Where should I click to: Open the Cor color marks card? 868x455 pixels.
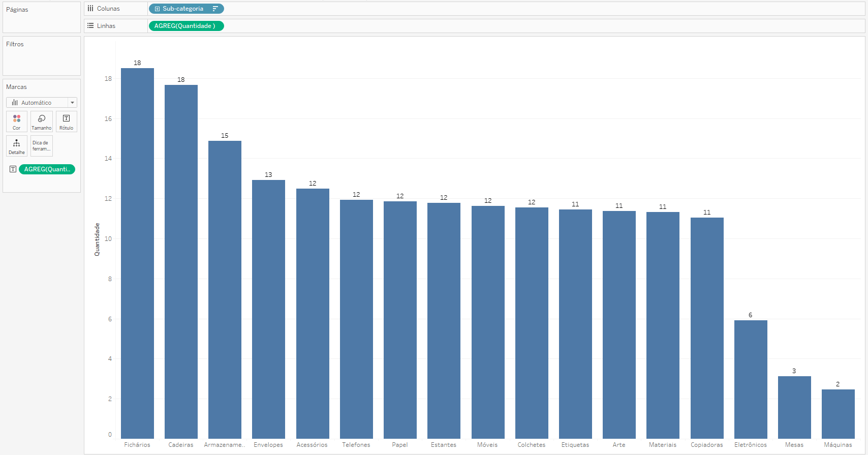pyautogui.click(x=17, y=122)
